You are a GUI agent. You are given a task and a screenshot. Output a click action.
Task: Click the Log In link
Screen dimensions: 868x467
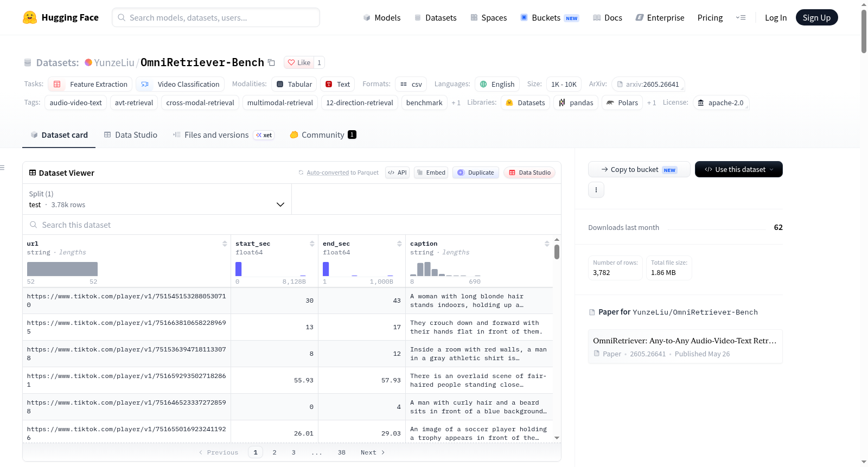776,17
